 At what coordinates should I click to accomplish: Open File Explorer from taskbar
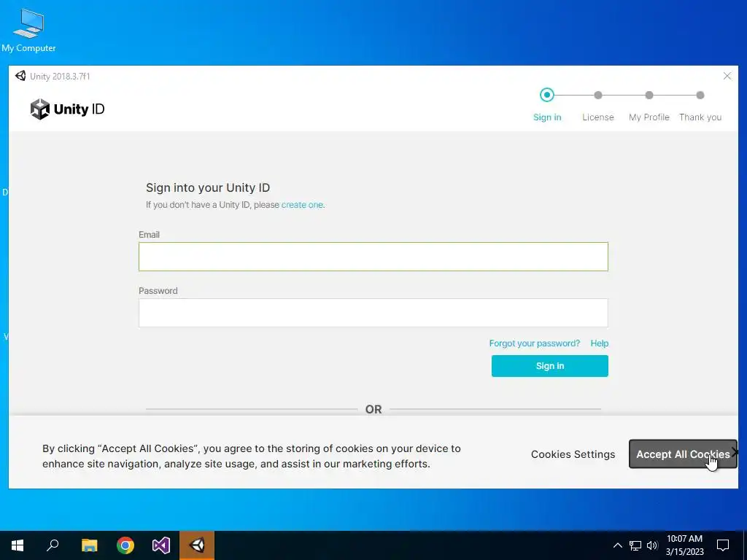(x=89, y=545)
